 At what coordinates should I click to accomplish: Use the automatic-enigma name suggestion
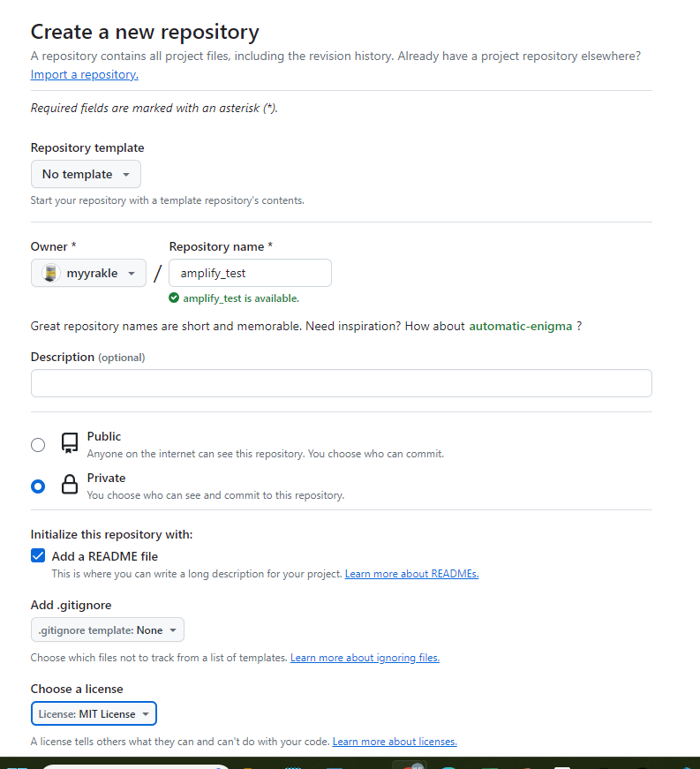[x=520, y=326]
